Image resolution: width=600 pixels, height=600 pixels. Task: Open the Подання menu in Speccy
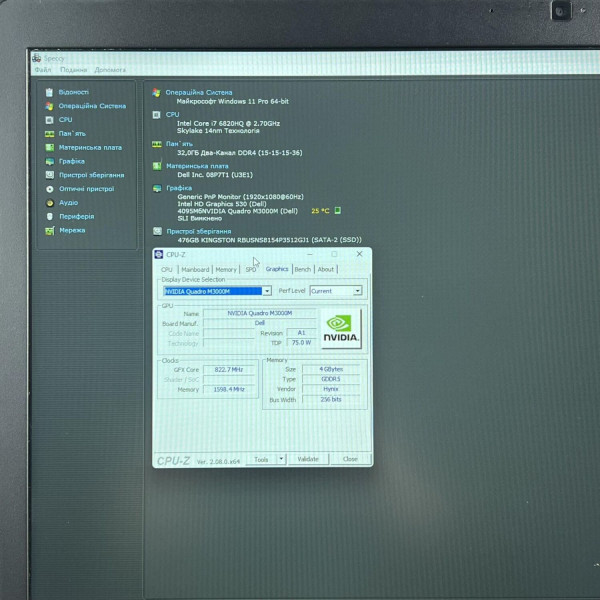pos(73,70)
